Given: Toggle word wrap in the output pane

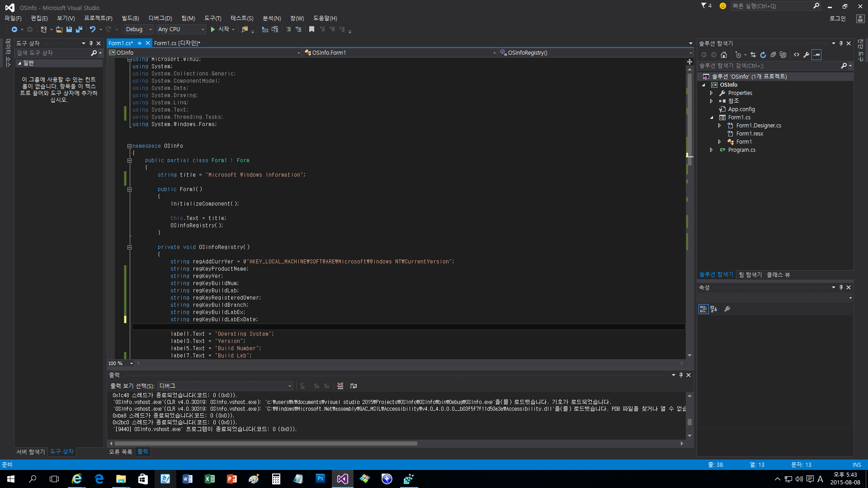Looking at the screenshot, I should click(x=354, y=386).
